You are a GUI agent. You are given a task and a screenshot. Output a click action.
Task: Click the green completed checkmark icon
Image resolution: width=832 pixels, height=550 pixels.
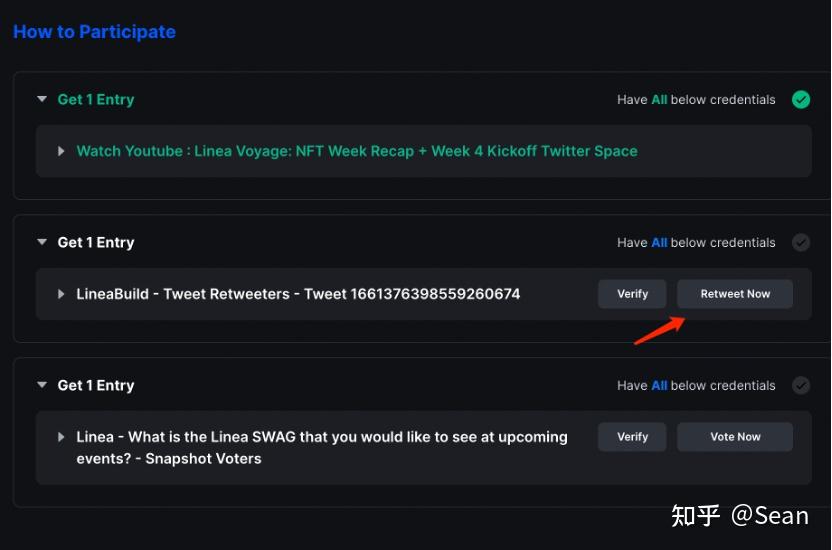[801, 100]
